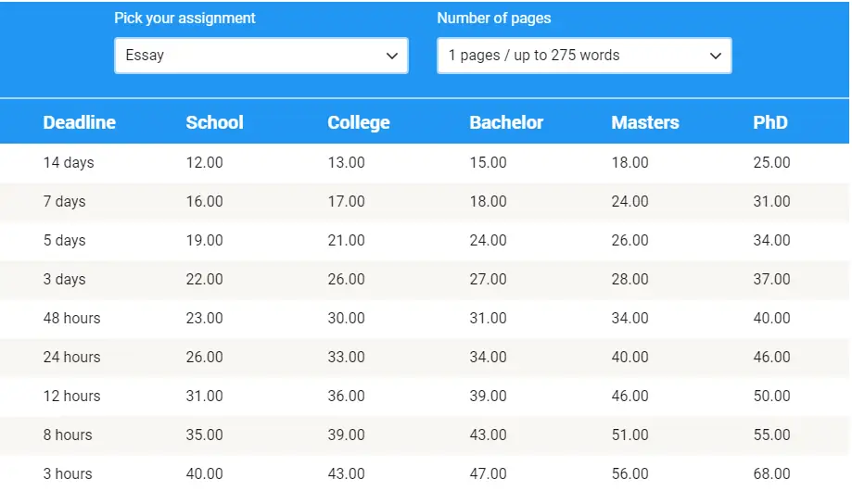Pick PhD price 34.00 for 5 days
Screen dimensions: 852x504
click(x=771, y=241)
